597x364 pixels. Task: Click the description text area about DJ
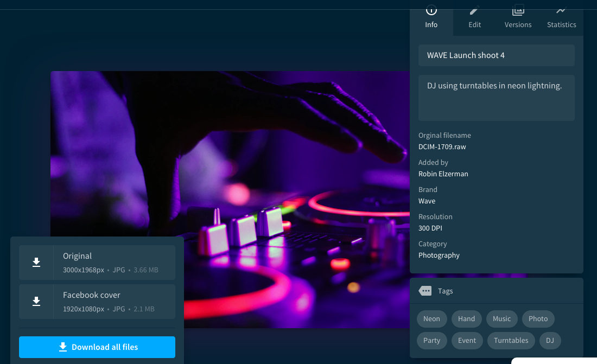click(x=496, y=98)
